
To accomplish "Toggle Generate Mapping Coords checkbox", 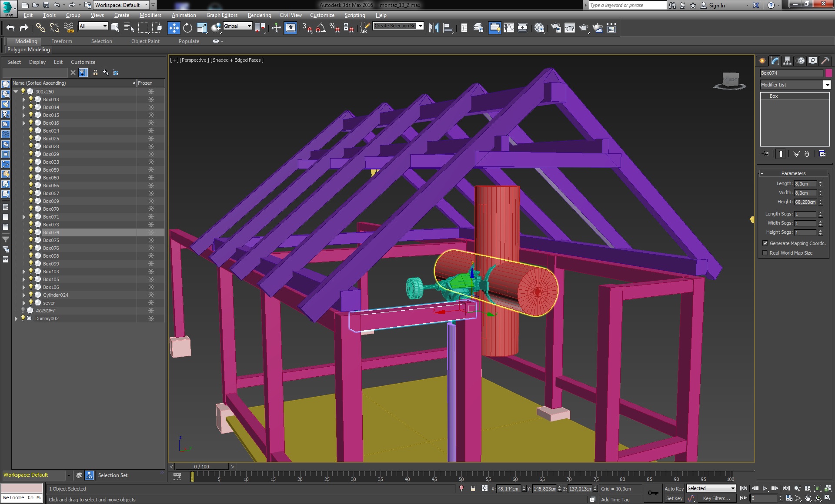I will pos(765,243).
